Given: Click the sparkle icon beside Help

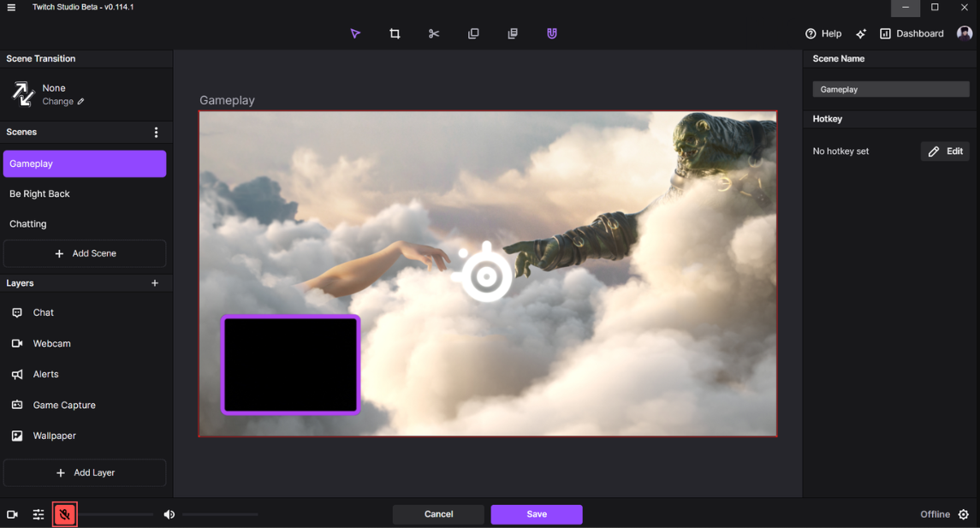Looking at the screenshot, I should pyautogui.click(x=861, y=33).
